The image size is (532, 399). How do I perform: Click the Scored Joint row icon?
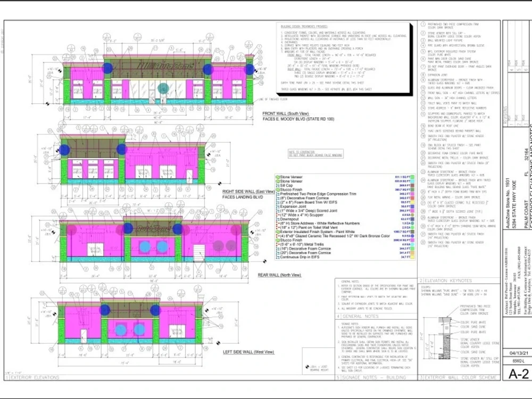coord(278,211)
